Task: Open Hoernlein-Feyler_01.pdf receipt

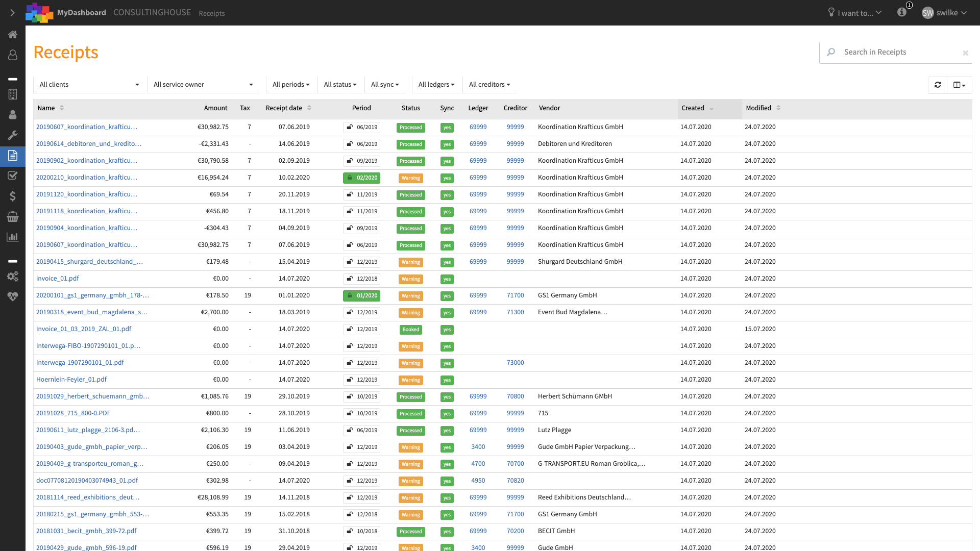Action: [x=71, y=380]
